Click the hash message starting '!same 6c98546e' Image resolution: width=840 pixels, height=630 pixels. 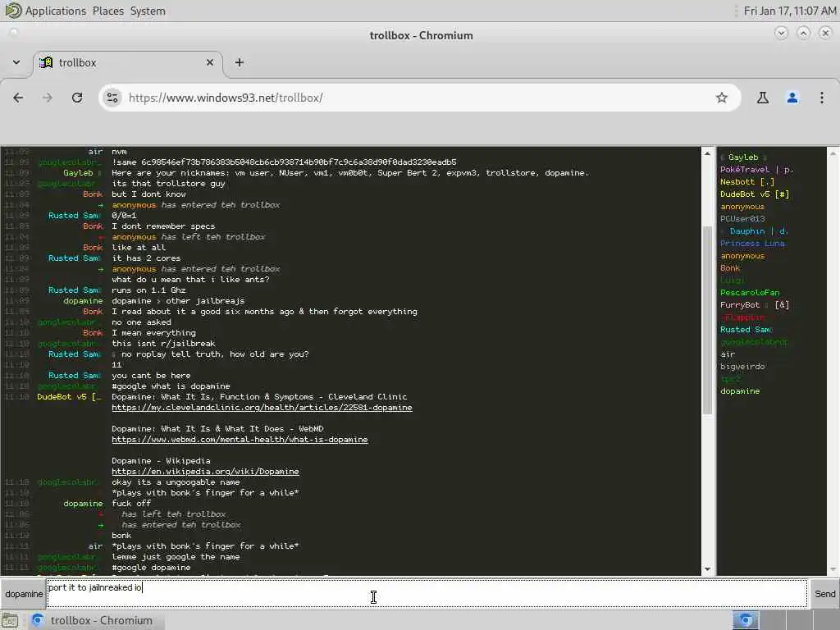pyautogui.click(x=284, y=162)
